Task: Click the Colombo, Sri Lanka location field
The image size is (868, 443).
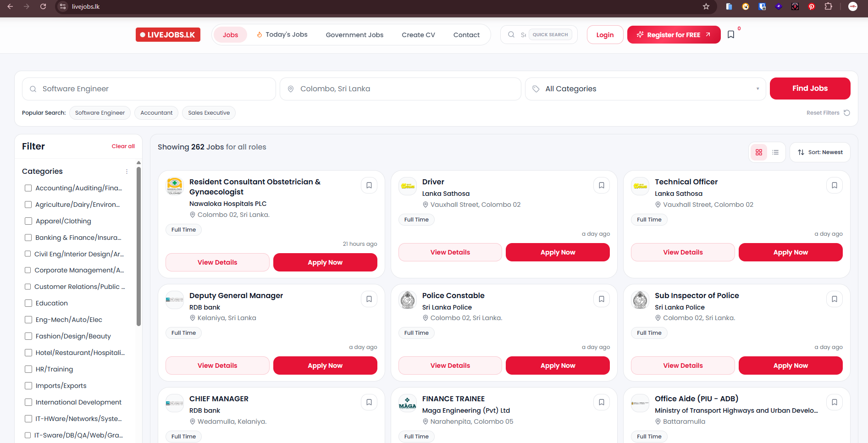Action: [x=400, y=89]
